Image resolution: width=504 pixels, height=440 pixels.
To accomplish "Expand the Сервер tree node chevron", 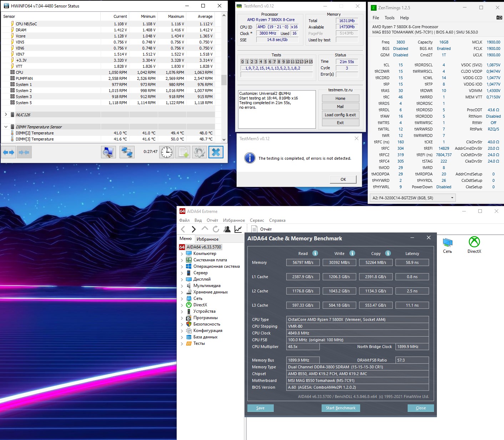I will [x=182, y=273].
